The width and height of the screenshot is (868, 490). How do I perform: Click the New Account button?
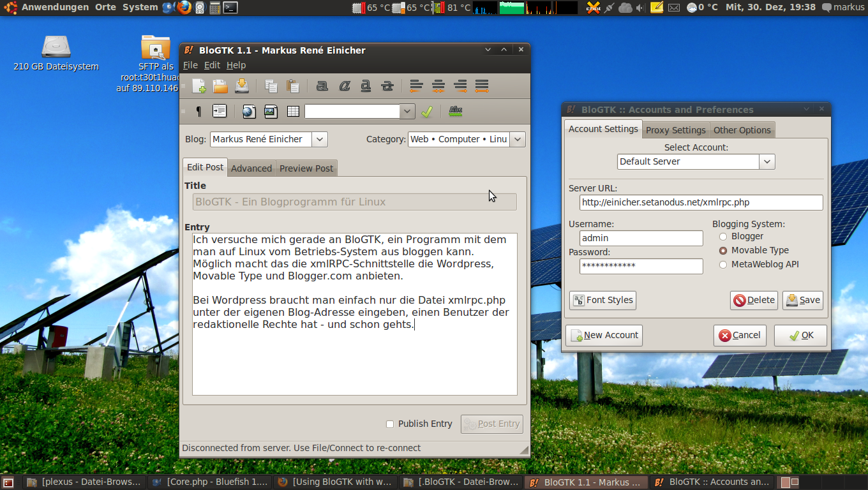604,336
